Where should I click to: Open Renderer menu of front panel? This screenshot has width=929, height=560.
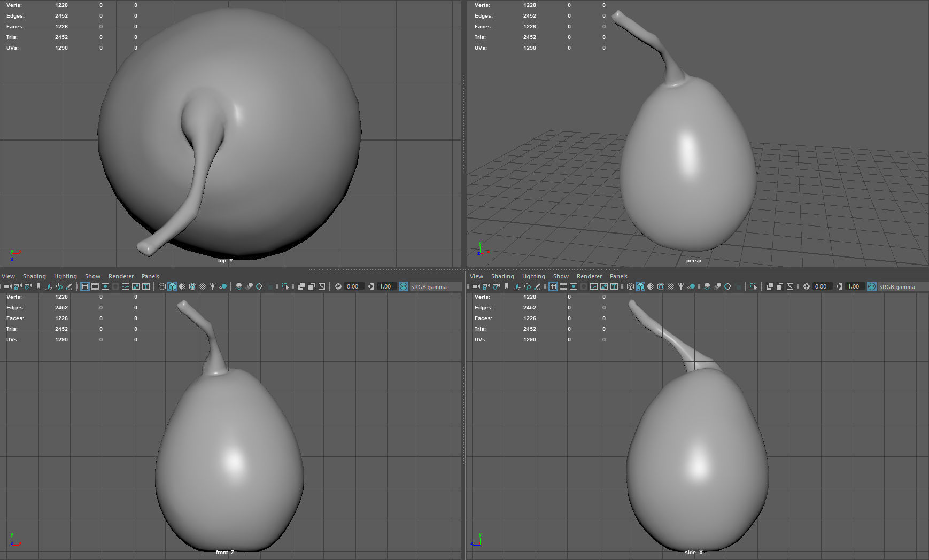tap(121, 276)
